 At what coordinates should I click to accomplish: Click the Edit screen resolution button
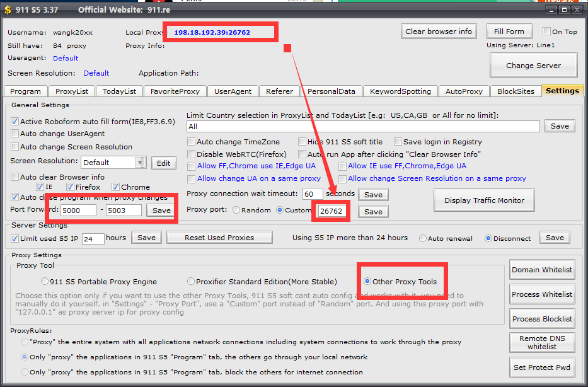click(x=163, y=163)
